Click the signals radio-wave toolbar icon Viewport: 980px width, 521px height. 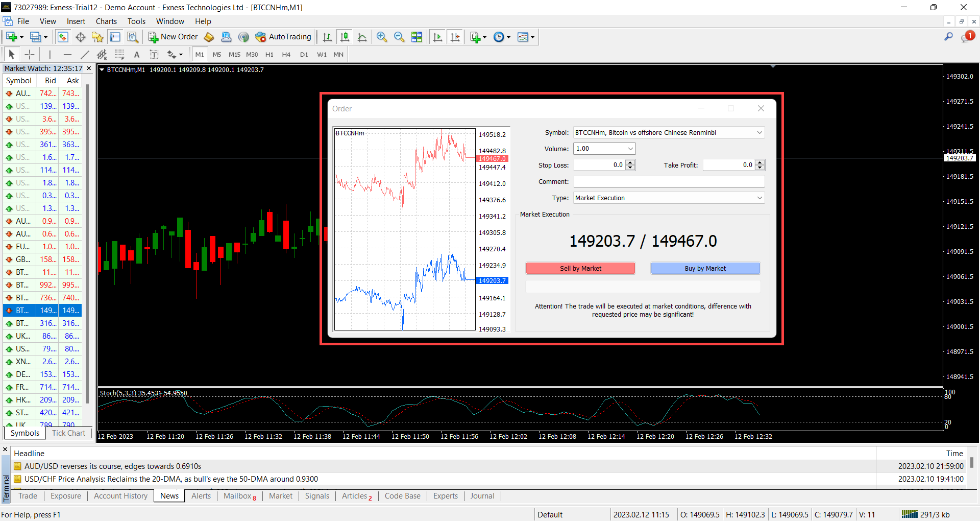pos(243,37)
